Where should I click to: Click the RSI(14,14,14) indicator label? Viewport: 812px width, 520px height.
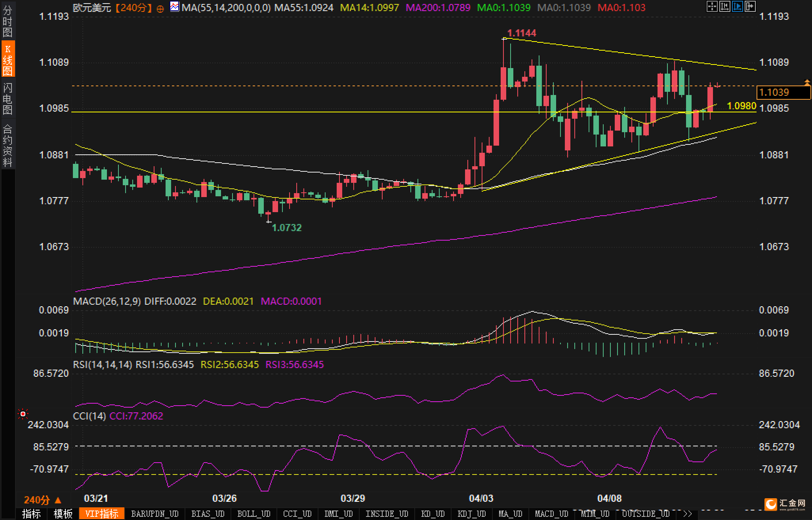(103, 364)
